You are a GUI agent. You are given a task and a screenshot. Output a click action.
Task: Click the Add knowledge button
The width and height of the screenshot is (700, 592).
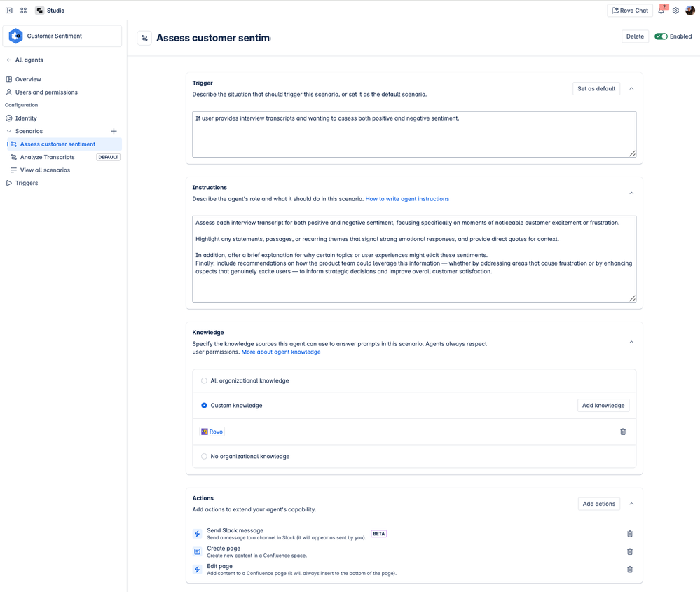click(603, 406)
